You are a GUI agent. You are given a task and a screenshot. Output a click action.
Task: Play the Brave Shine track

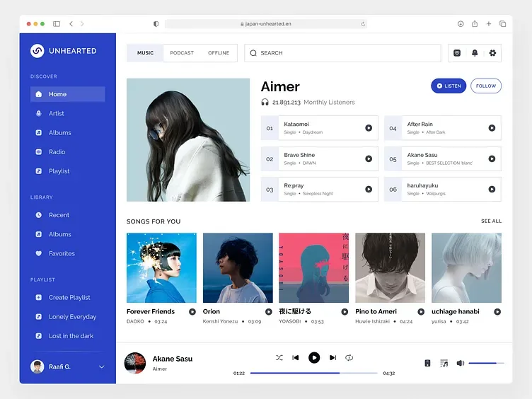[369, 158]
